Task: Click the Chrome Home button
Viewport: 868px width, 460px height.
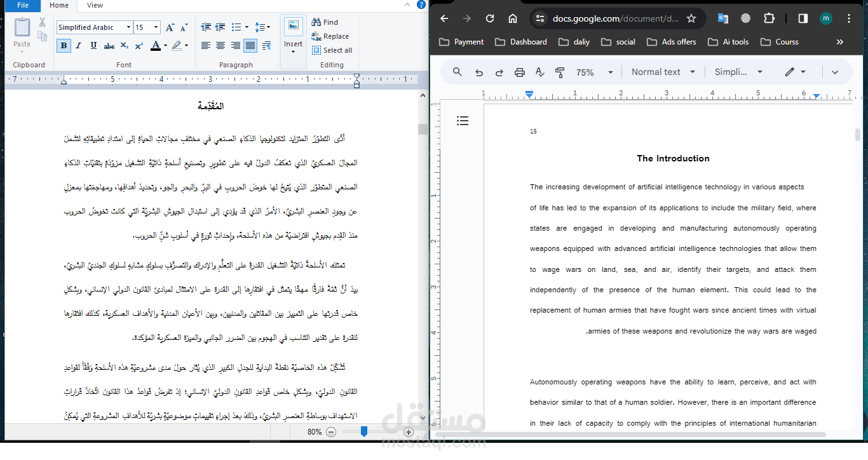Action: point(513,18)
